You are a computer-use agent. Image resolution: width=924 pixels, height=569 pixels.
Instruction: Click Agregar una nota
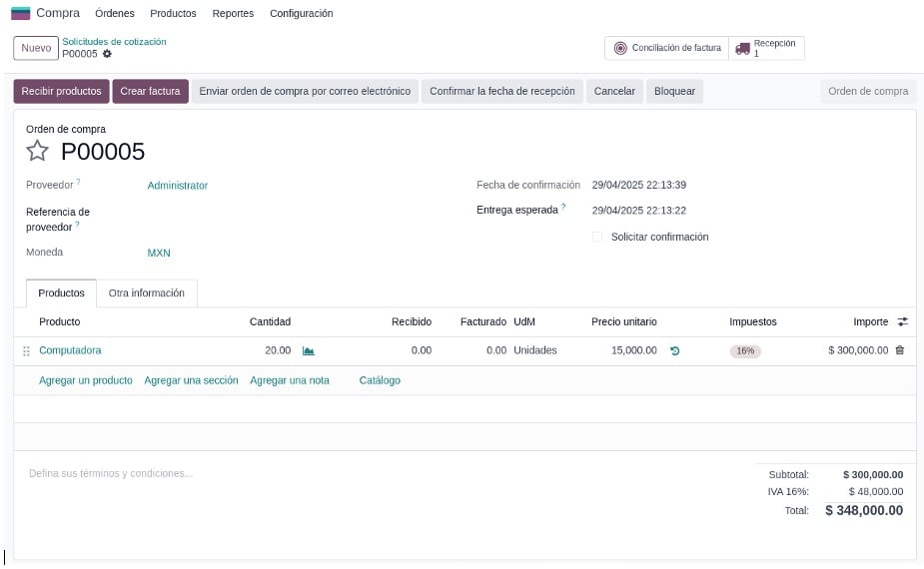290,380
